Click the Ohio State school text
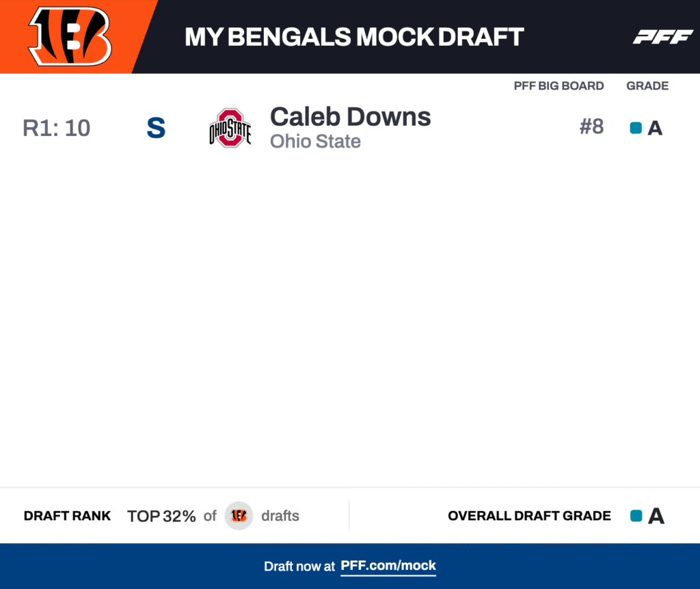The width and height of the screenshot is (700, 589). click(315, 141)
